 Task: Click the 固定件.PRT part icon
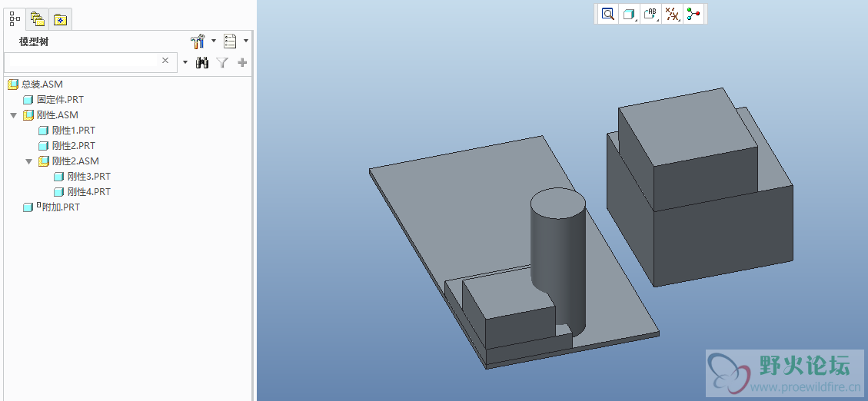(x=28, y=100)
